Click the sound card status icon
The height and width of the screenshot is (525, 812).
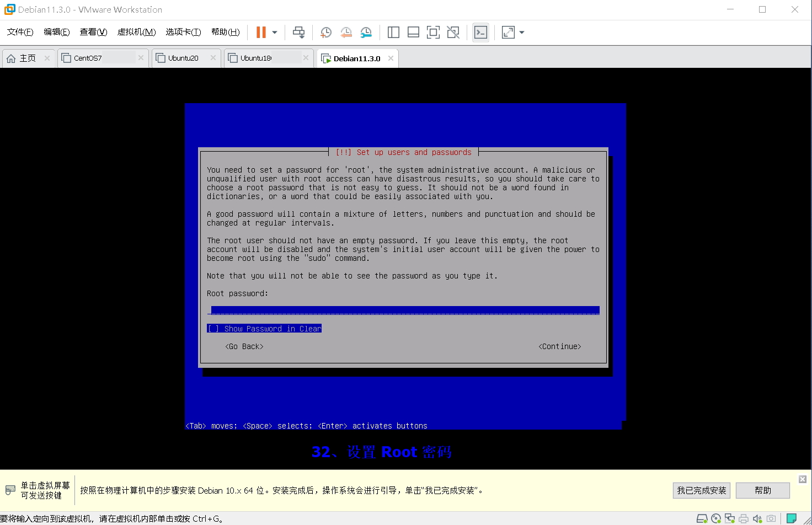click(x=757, y=518)
